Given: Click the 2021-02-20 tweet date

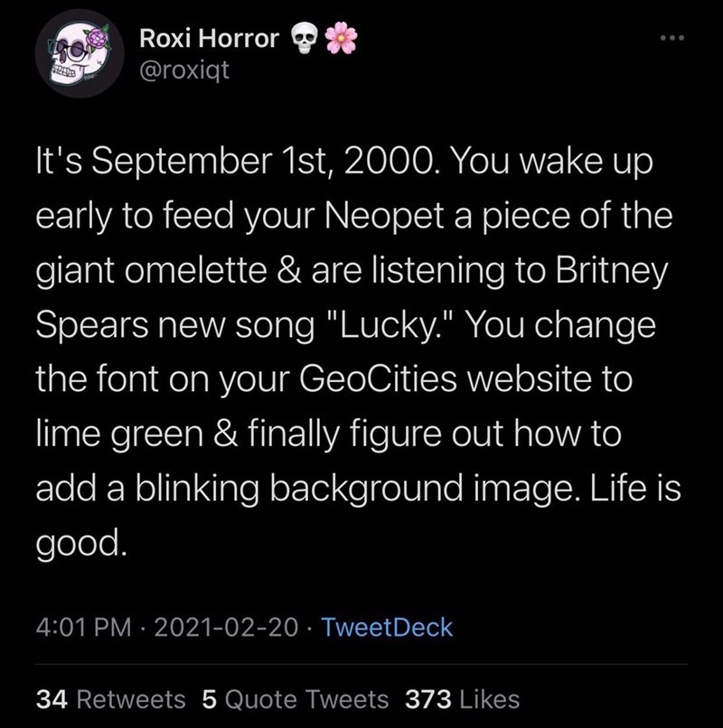Looking at the screenshot, I should point(224,627).
